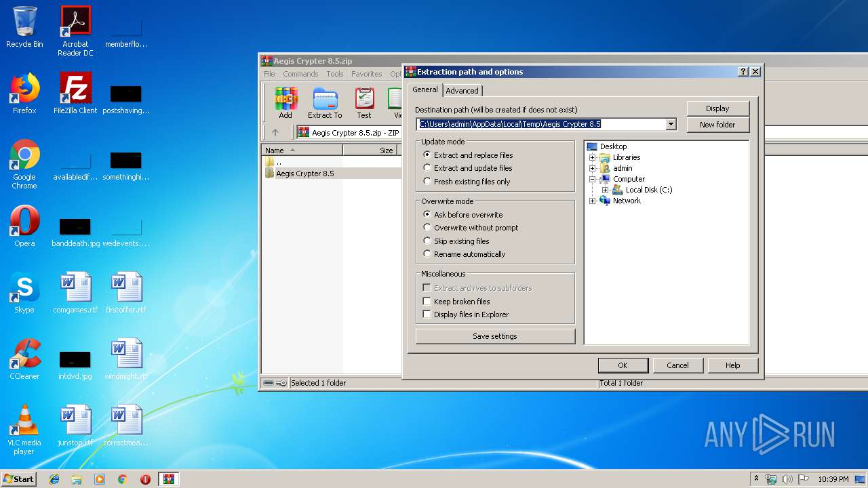The width and height of the screenshot is (868, 488).
Task: Open Recycle Bin desktop icon
Action: (x=24, y=27)
